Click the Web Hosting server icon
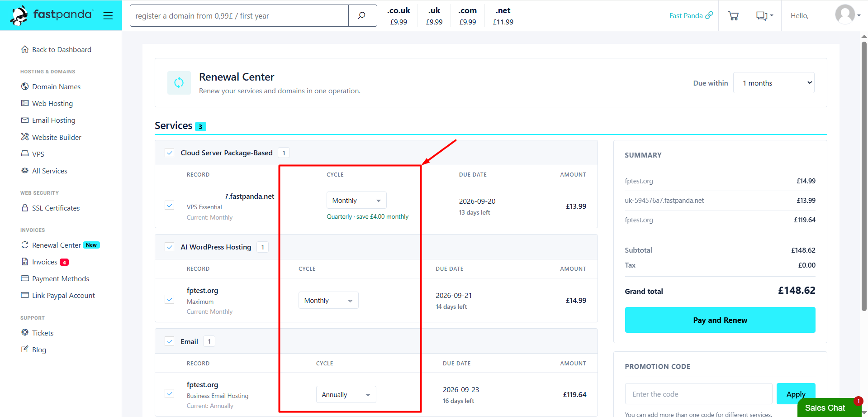 (x=25, y=103)
